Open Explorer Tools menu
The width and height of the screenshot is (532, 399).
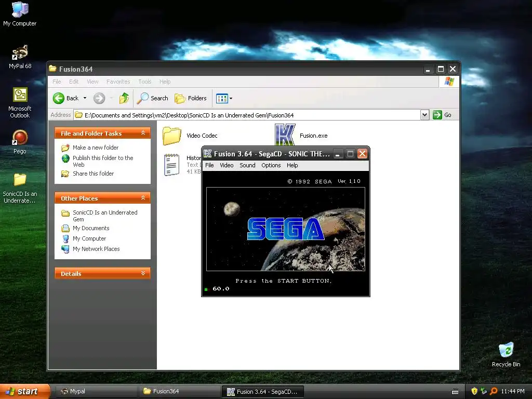tap(144, 82)
